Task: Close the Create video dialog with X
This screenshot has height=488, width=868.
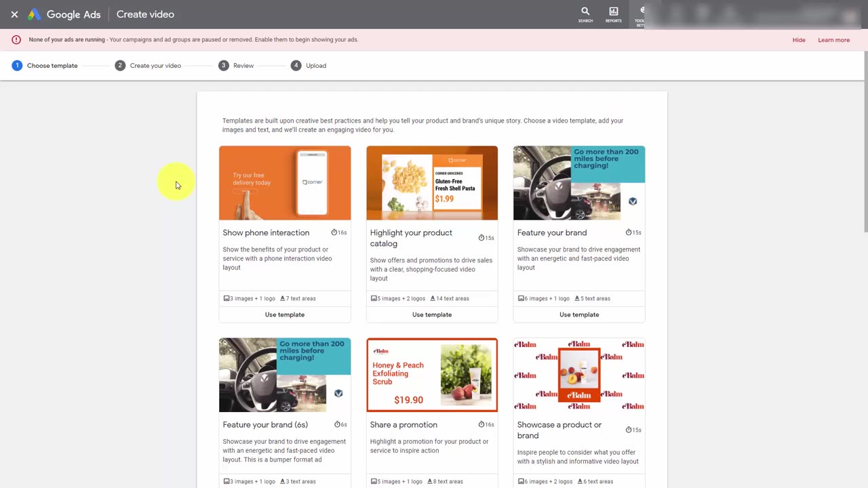Action: pyautogui.click(x=14, y=14)
